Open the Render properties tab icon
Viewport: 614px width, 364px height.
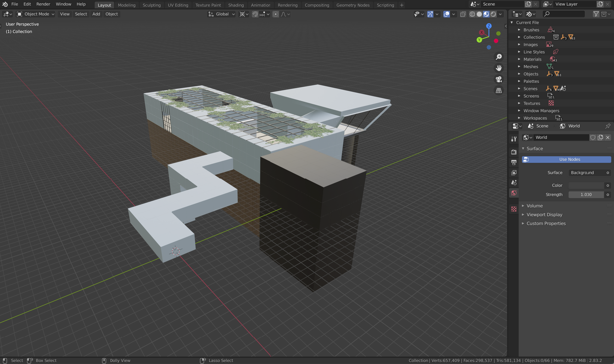[514, 151]
